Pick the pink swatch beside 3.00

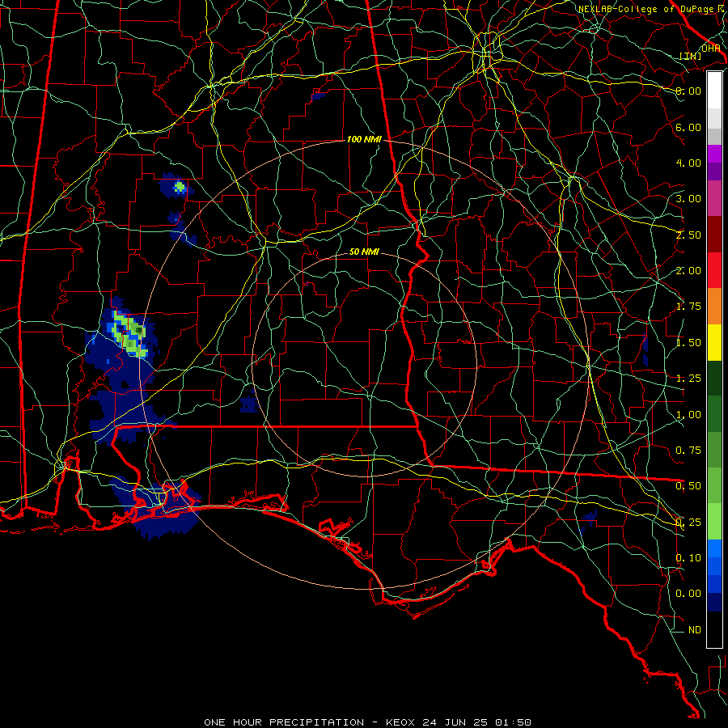point(714,199)
